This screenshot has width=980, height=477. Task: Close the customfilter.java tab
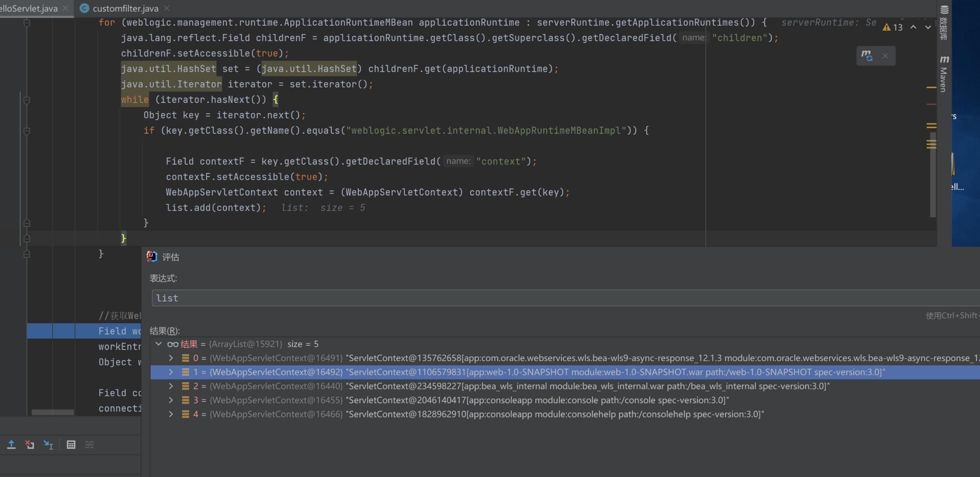[x=167, y=8]
